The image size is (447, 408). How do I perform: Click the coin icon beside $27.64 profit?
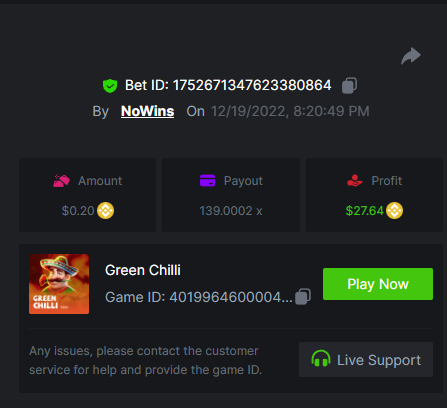(394, 211)
